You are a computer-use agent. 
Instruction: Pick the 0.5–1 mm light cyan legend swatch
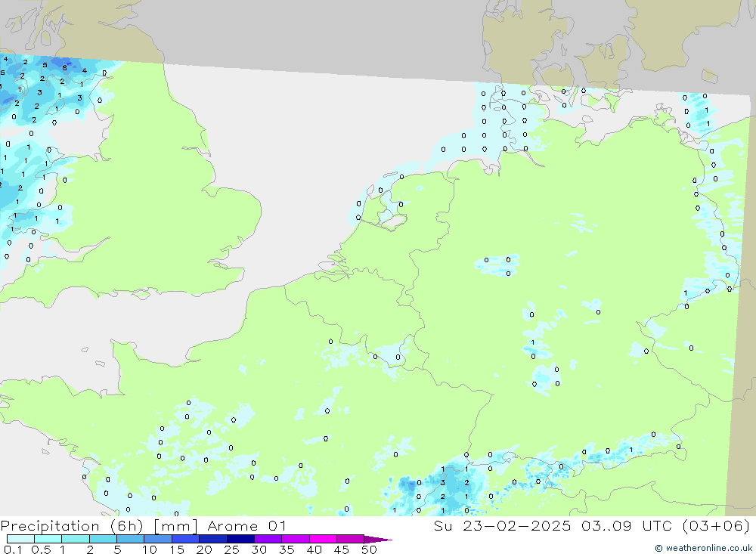(x=48, y=539)
